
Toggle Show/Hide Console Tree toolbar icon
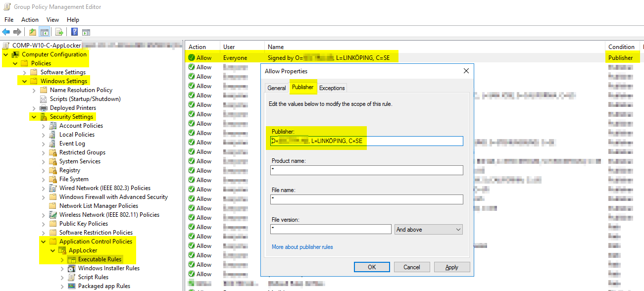point(45,32)
